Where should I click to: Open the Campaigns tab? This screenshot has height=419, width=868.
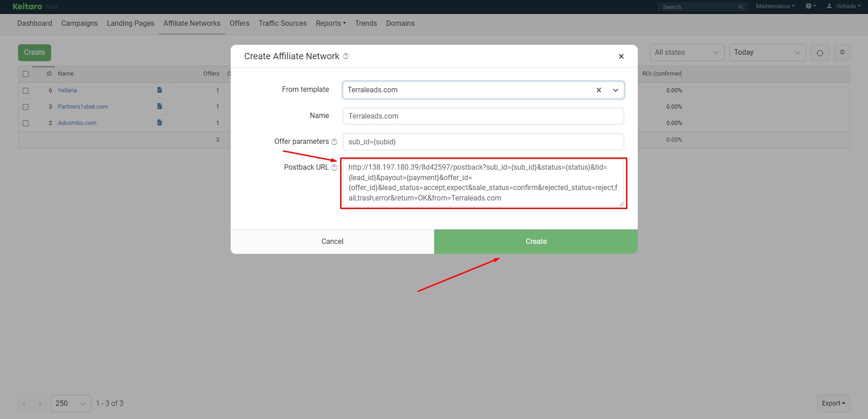(x=79, y=23)
